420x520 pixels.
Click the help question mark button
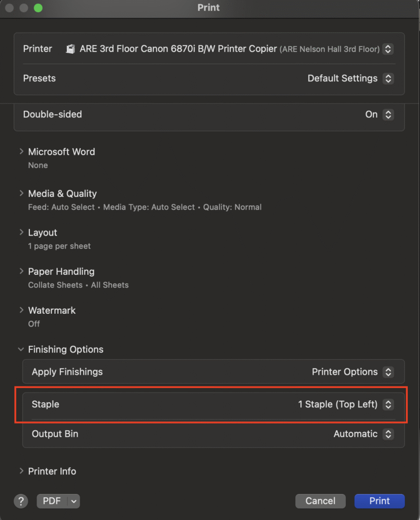tap(21, 501)
